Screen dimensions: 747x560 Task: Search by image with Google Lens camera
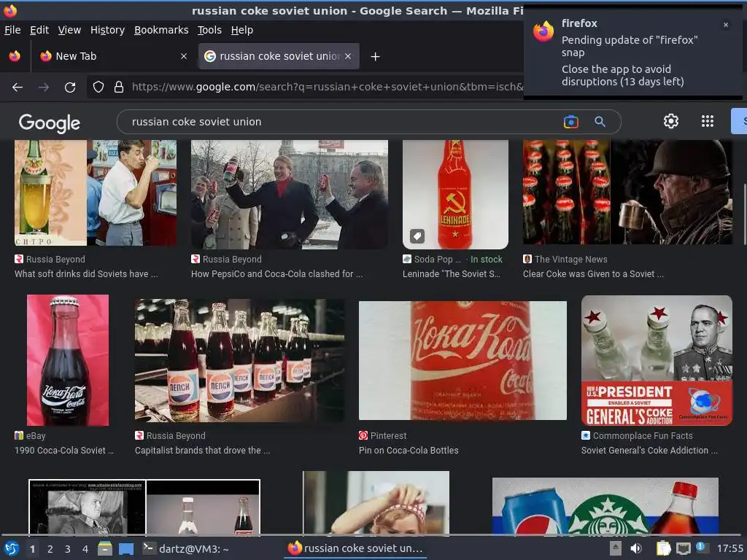570,122
